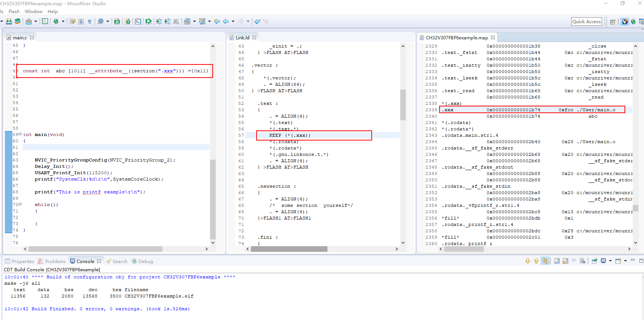Click the 'Build Finished' console line

tap(97, 309)
